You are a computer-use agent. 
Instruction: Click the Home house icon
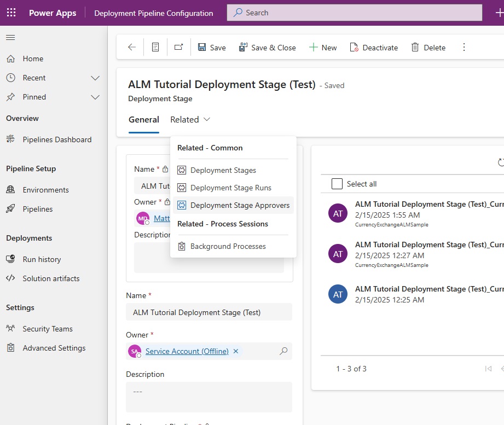pos(10,59)
